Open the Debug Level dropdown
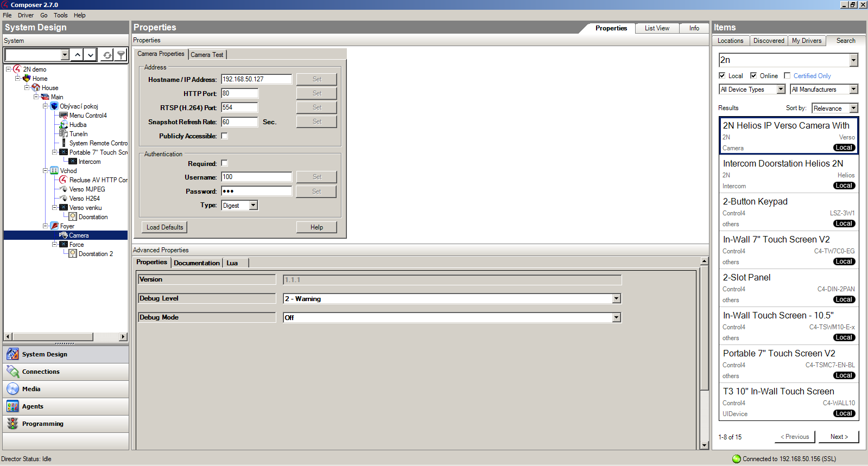This screenshot has width=868, height=466. pyautogui.click(x=616, y=299)
